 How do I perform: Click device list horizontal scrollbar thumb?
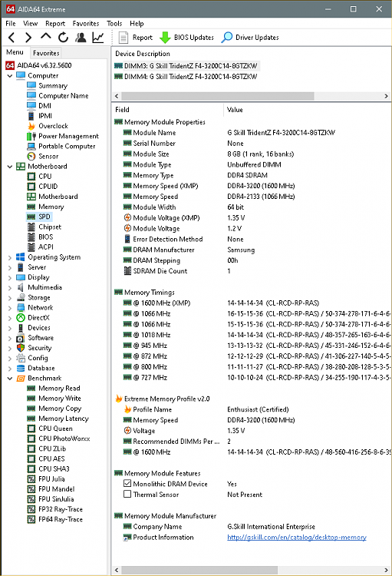click(x=217, y=96)
